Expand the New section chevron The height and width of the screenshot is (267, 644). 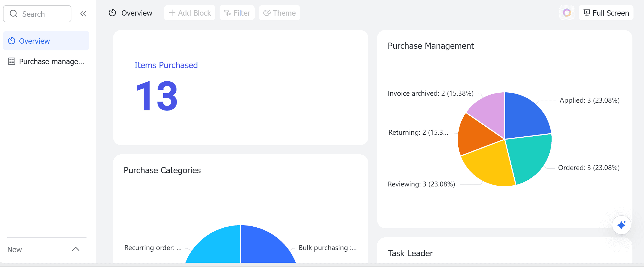click(x=76, y=249)
